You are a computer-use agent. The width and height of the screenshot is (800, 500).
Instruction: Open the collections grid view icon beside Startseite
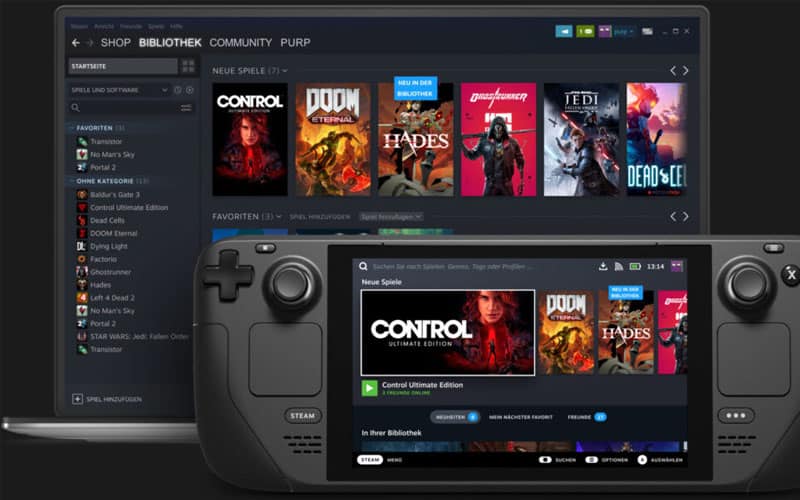tap(188, 66)
